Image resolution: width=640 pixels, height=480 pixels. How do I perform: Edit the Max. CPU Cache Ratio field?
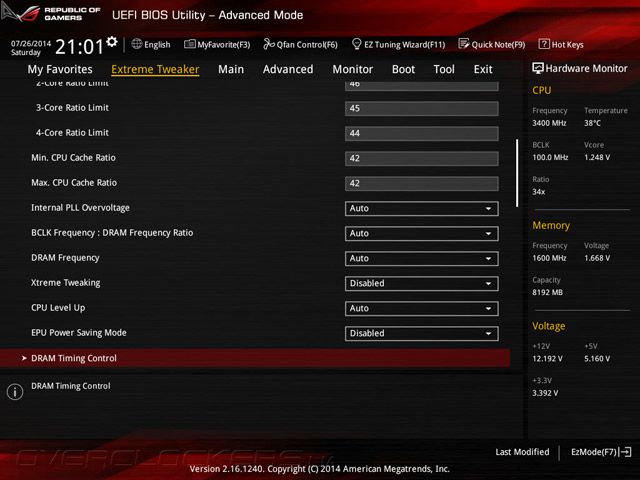click(x=421, y=183)
